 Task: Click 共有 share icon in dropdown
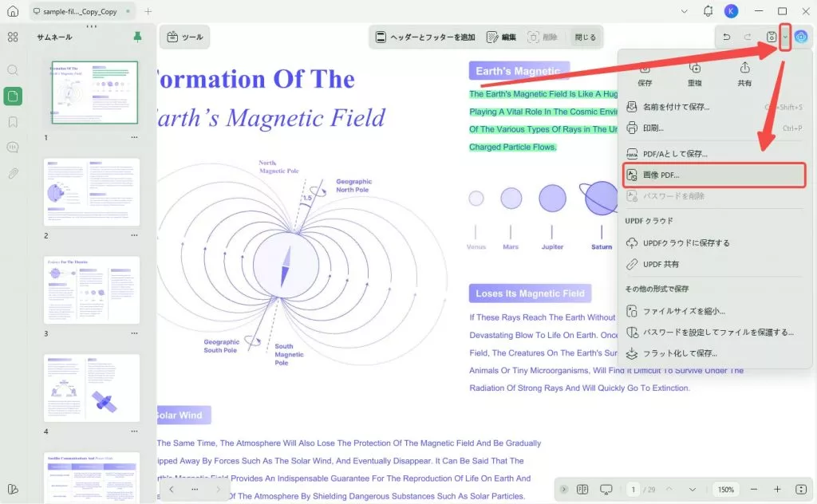[x=744, y=74]
